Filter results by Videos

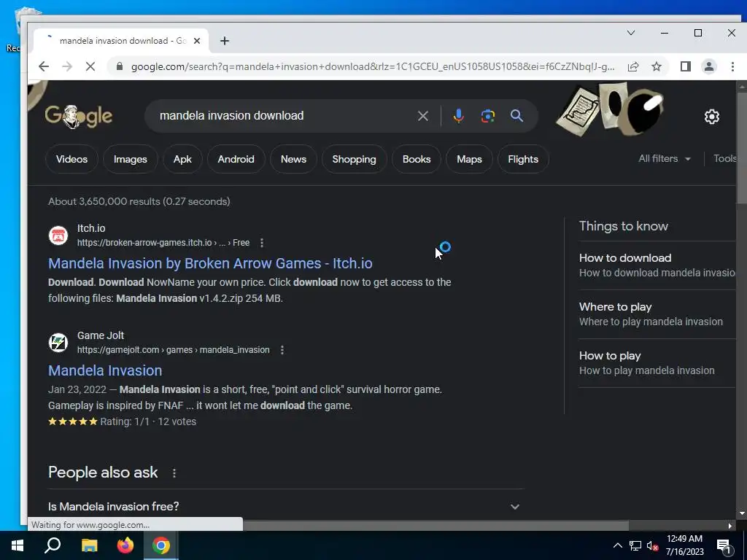(71, 159)
